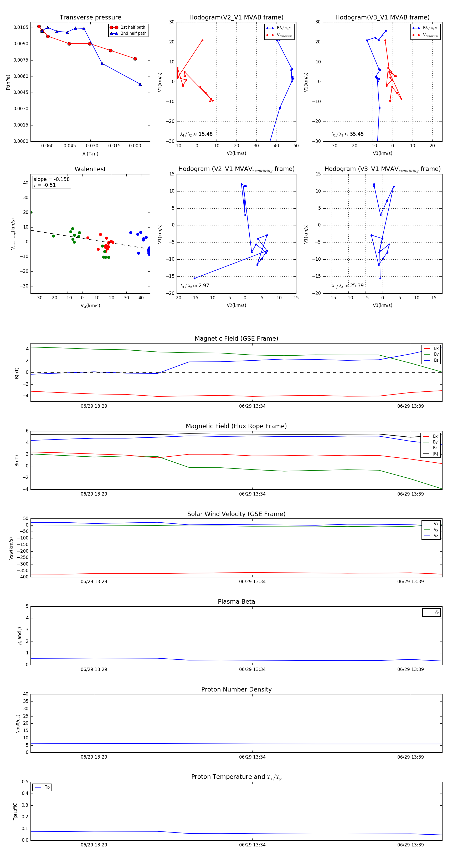Click the 'Proton Number Density' plot title
Image resolution: width=473 pixels, height=868 pixels.
pos(236,689)
